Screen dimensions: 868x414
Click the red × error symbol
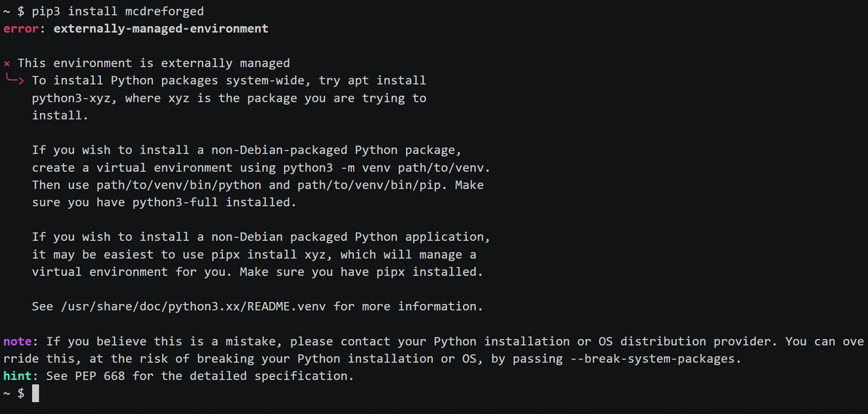(7, 63)
